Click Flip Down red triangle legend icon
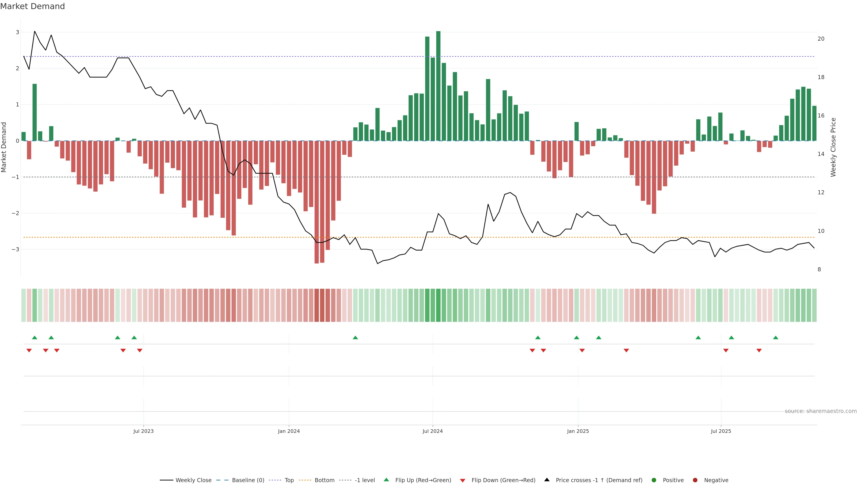868x488 pixels. (463, 481)
